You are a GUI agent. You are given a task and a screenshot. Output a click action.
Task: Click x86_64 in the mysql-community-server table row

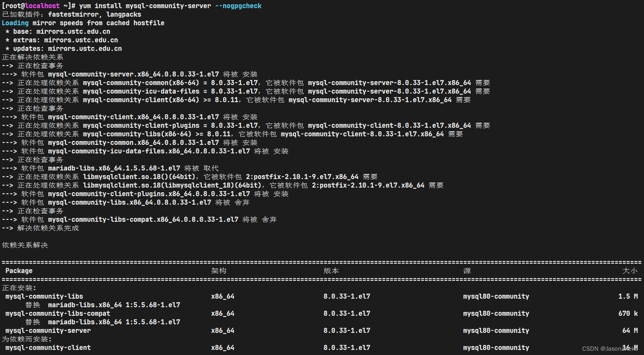(x=223, y=331)
